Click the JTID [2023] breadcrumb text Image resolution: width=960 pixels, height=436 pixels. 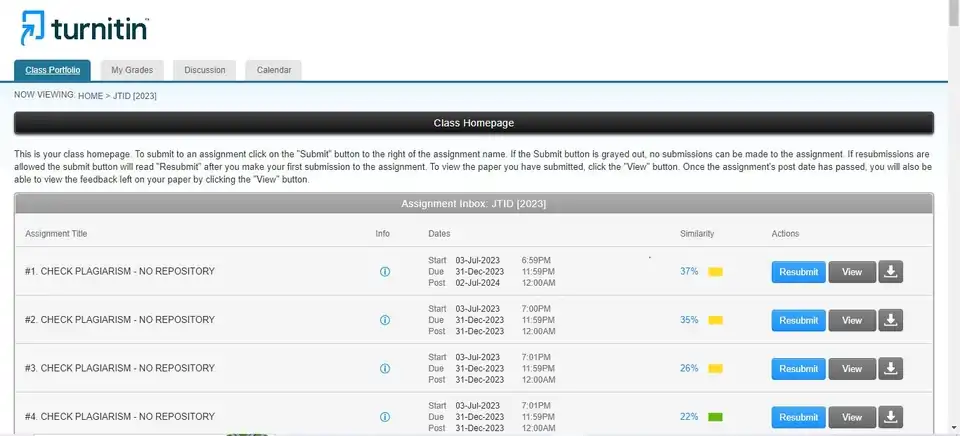[x=135, y=96]
